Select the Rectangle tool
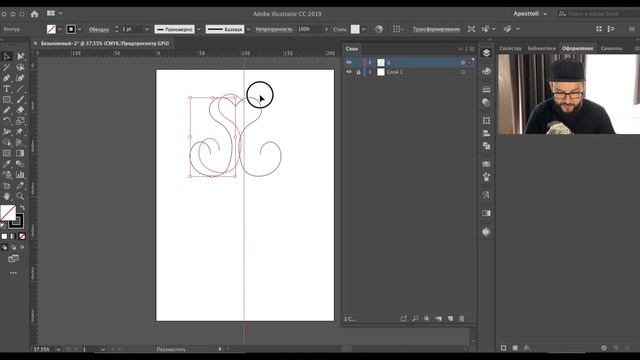This screenshot has width=640, height=360. point(7,100)
